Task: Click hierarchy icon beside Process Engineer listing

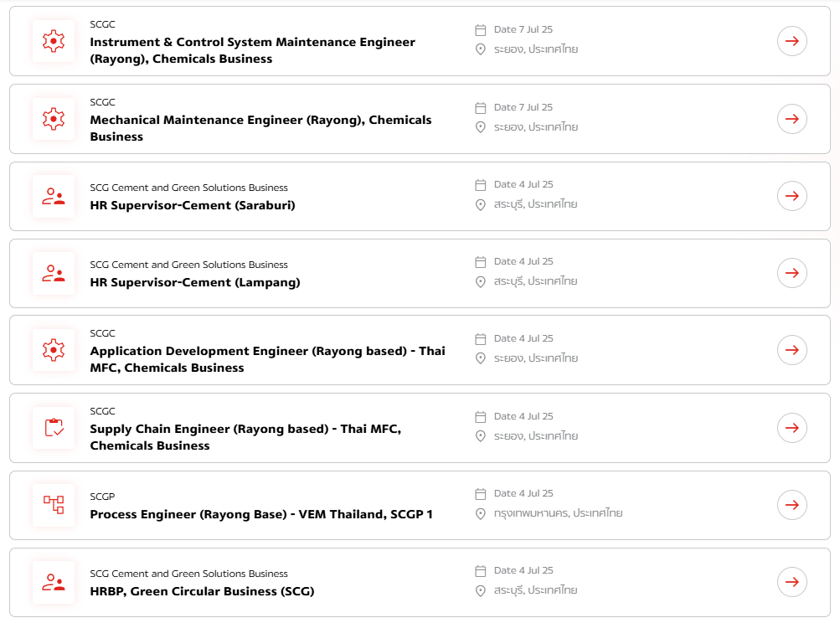Action: pos(54,505)
